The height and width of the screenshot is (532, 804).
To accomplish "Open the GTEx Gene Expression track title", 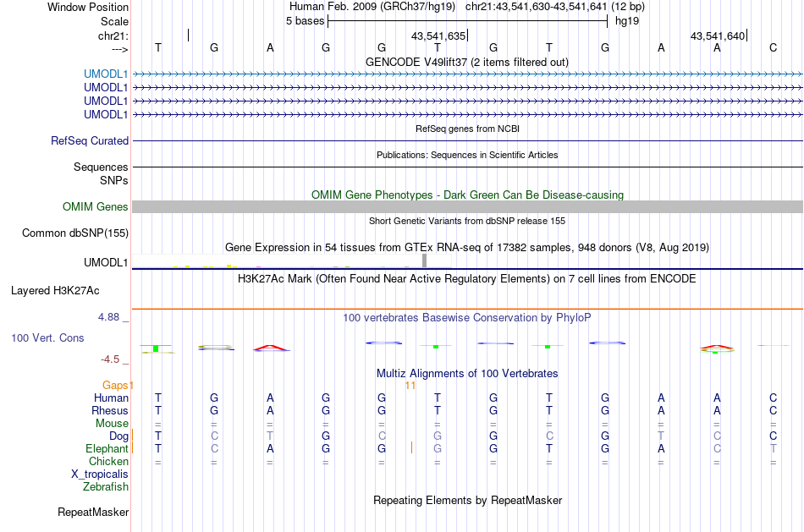I will coord(467,248).
